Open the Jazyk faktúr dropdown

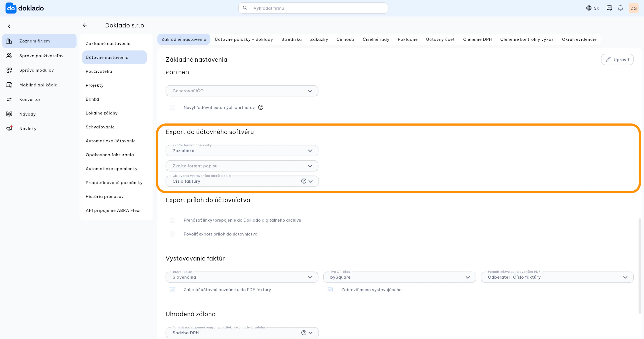[x=242, y=277]
